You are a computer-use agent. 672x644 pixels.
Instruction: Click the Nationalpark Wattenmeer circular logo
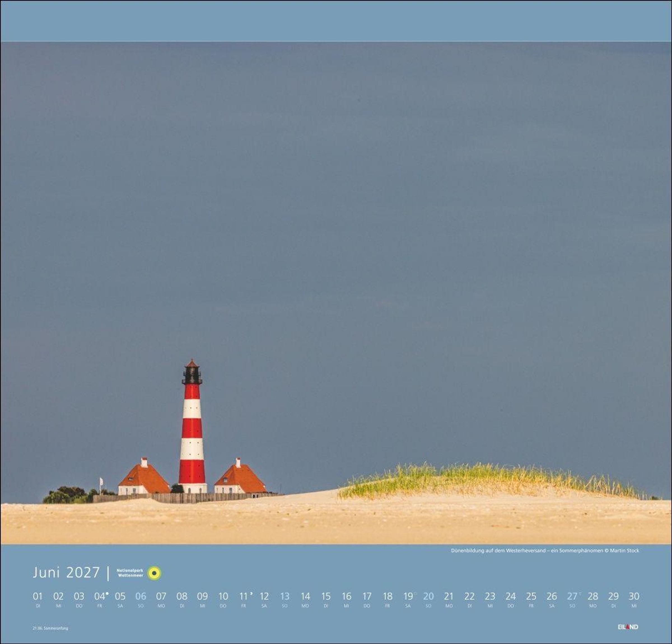point(154,573)
